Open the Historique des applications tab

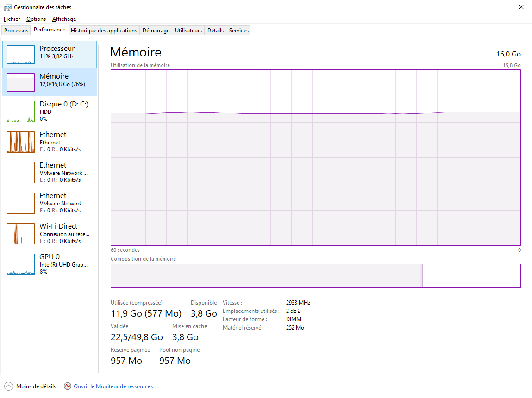(x=104, y=31)
